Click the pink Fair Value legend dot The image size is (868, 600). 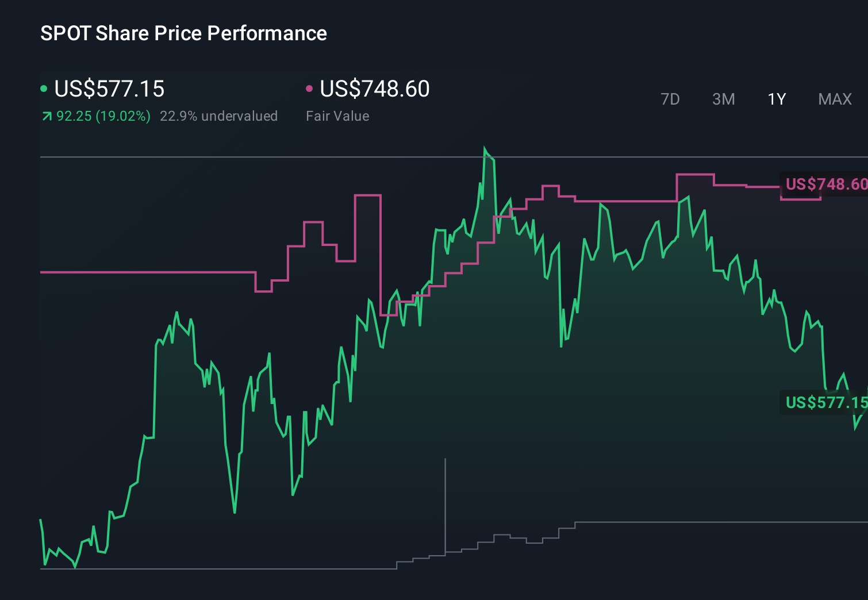(310, 88)
